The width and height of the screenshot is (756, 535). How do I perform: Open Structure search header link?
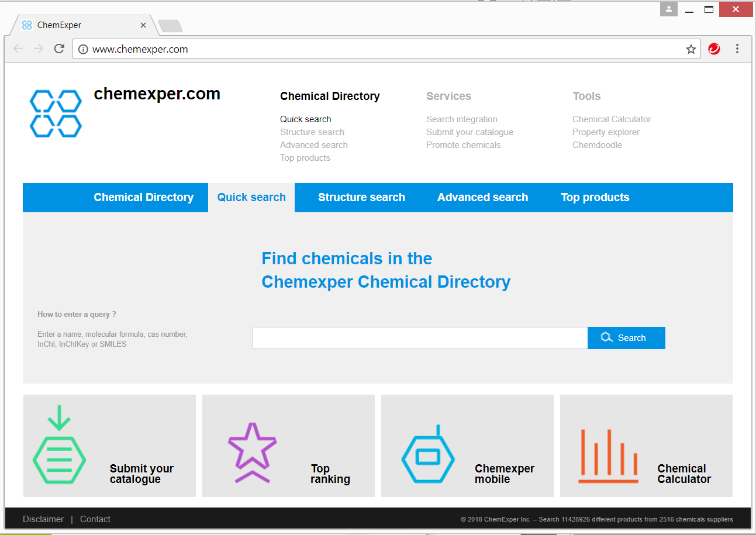[312, 132]
